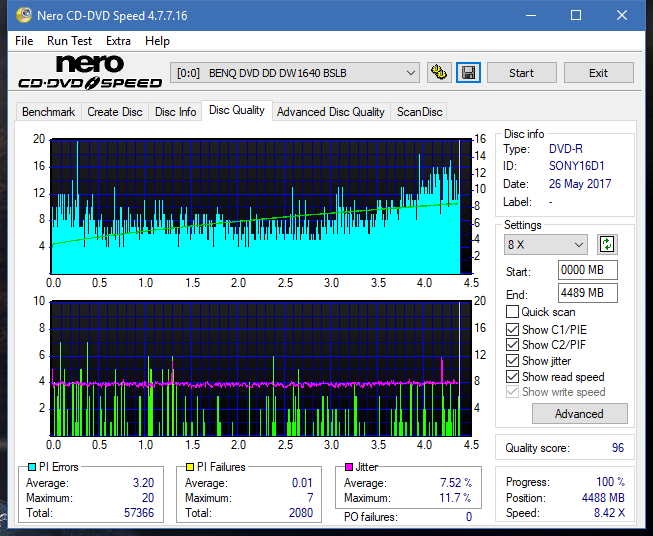This screenshot has width=653, height=536.
Task: Switch to the Disc Info tab
Action: [x=175, y=112]
